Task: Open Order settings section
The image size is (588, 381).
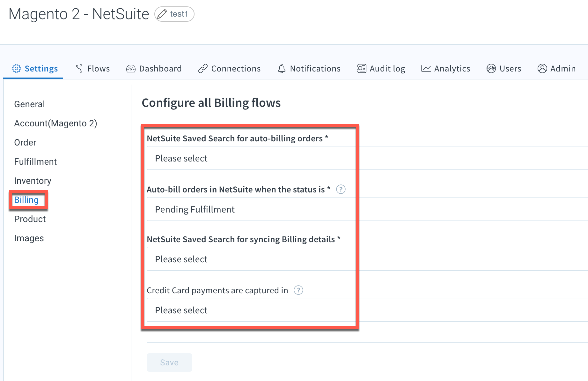Action: 25,142
